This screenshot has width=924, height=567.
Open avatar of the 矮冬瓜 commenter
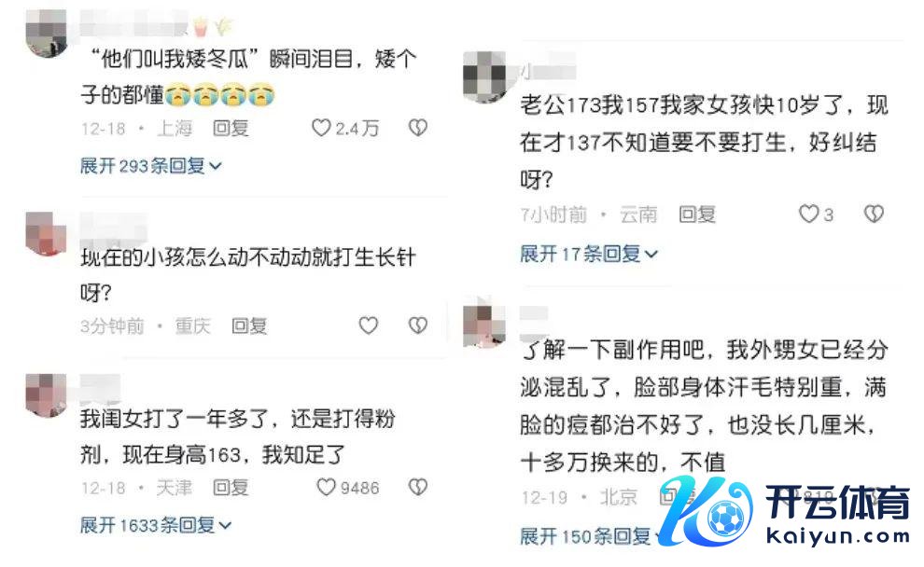point(47,35)
